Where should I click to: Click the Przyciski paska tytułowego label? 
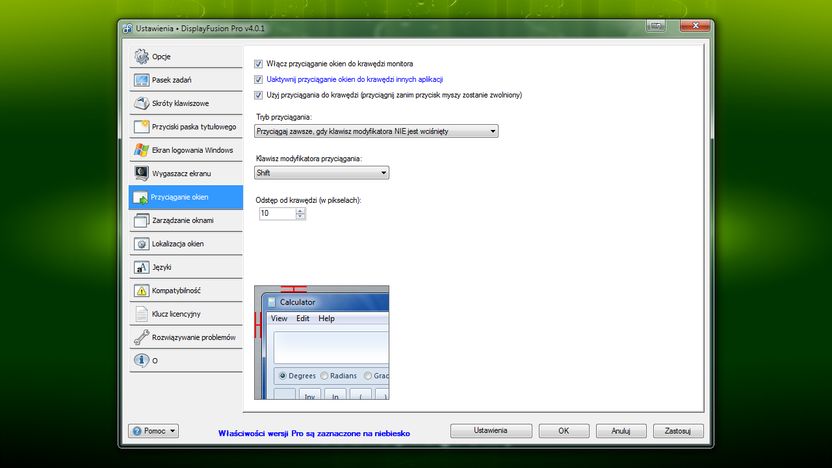point(194,127)
